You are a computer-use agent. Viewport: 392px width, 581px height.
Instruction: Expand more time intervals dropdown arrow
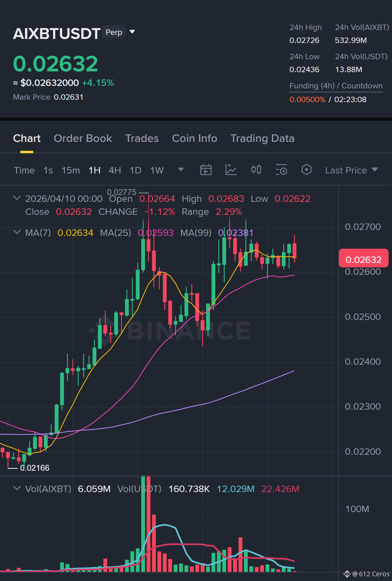181,170
